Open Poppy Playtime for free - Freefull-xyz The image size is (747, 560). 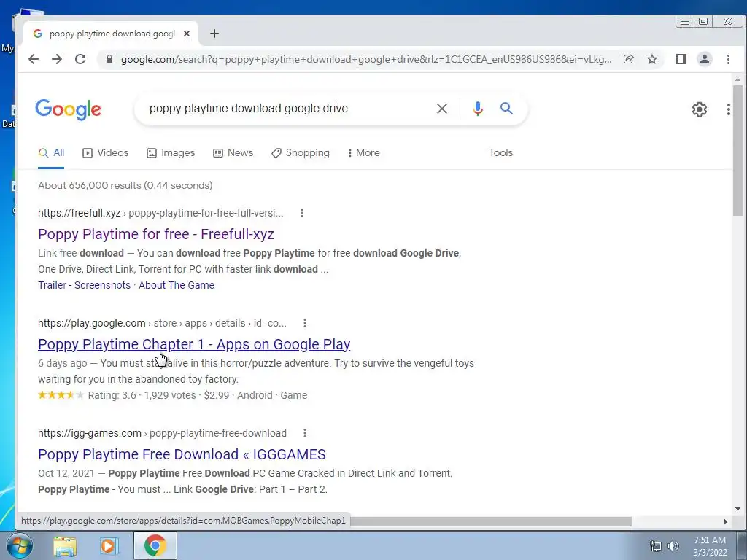coord(156,234)
